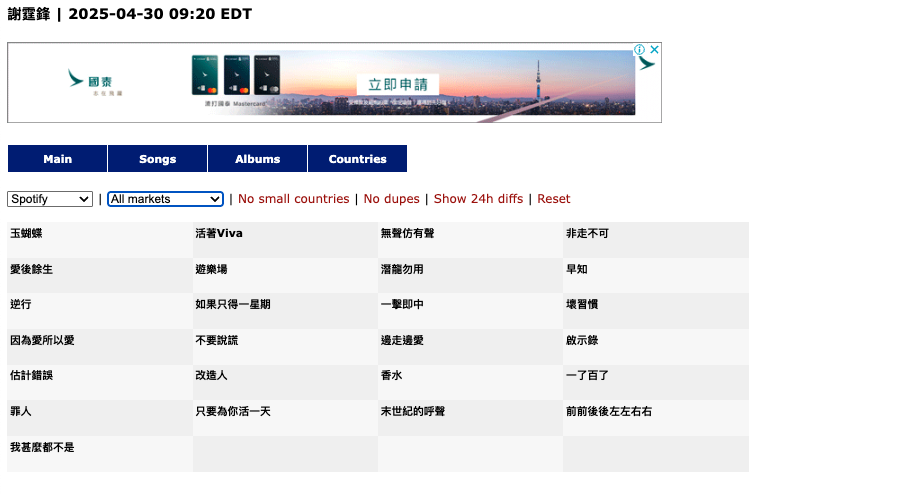Select the song 潛龍勿用
Screen dimensions: 900x498
coord(402,269)
